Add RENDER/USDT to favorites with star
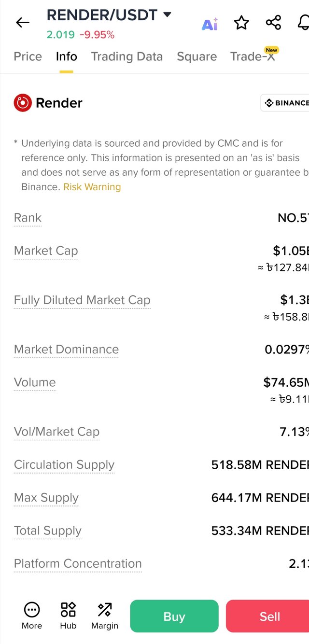Viewport: 309px width, 644px height. 241,23
